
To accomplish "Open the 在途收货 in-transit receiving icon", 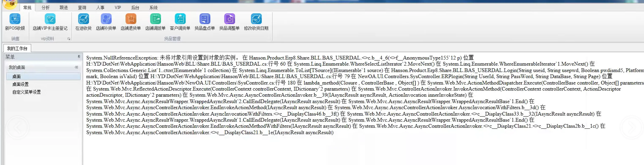I will click(x=83, y=19).
